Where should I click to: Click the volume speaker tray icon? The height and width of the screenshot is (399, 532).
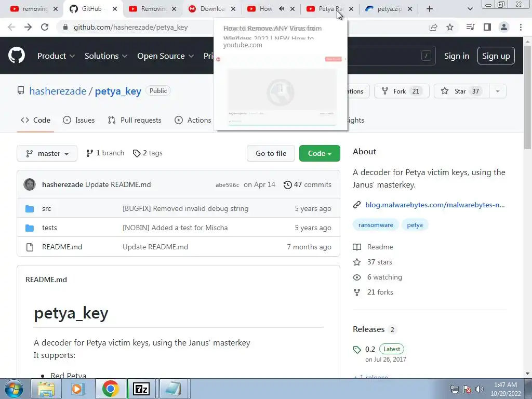(x=479, y=389)
